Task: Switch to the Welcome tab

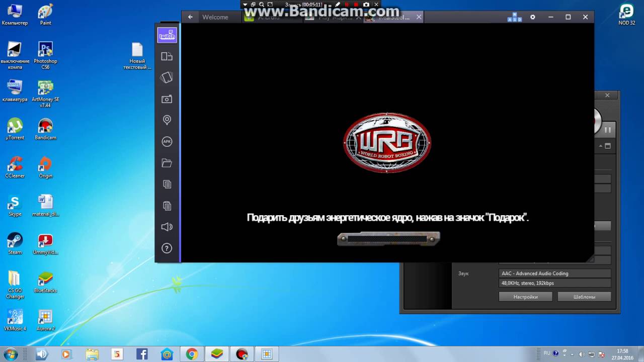Action: 215,17
